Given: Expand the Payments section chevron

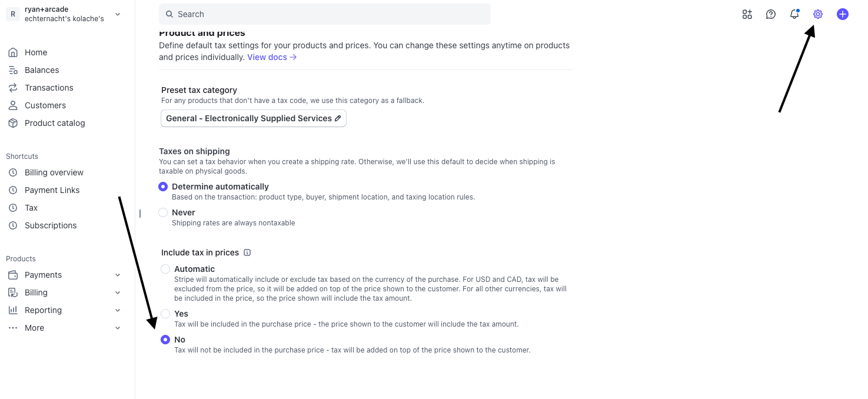Looking at the screenshot, I should [118, 275].
